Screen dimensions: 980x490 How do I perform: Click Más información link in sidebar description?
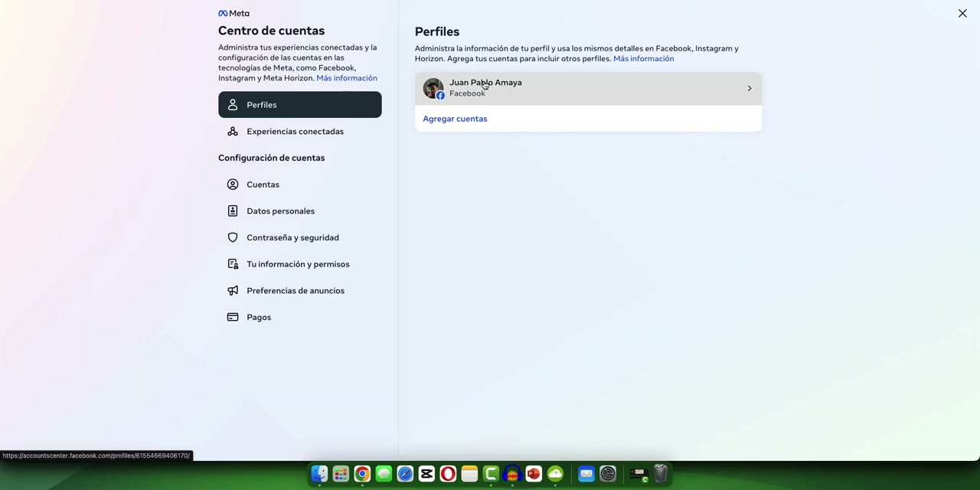pos(347,78)
